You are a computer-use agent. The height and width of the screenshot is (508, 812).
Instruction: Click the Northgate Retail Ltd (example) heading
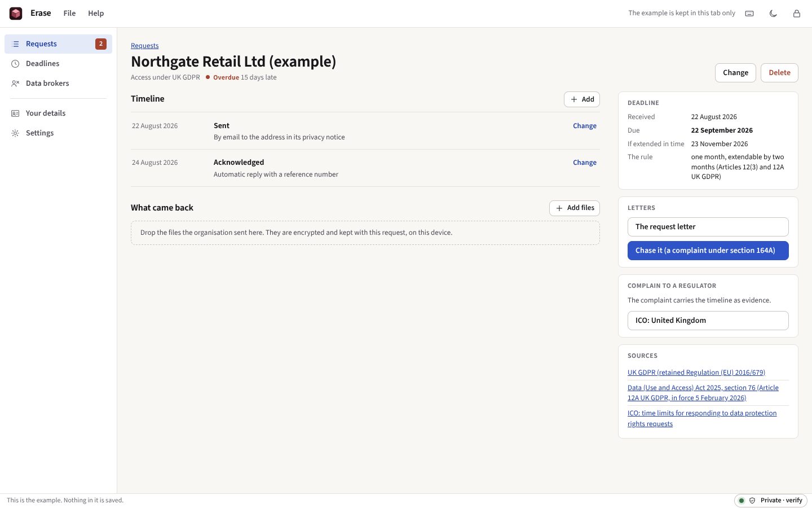coord(233,62)
